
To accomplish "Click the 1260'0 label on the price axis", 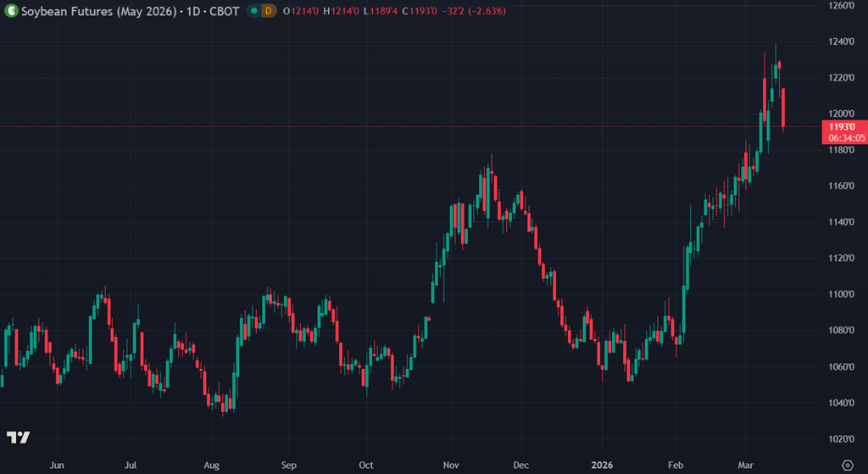I will click(x=841, y=5).
